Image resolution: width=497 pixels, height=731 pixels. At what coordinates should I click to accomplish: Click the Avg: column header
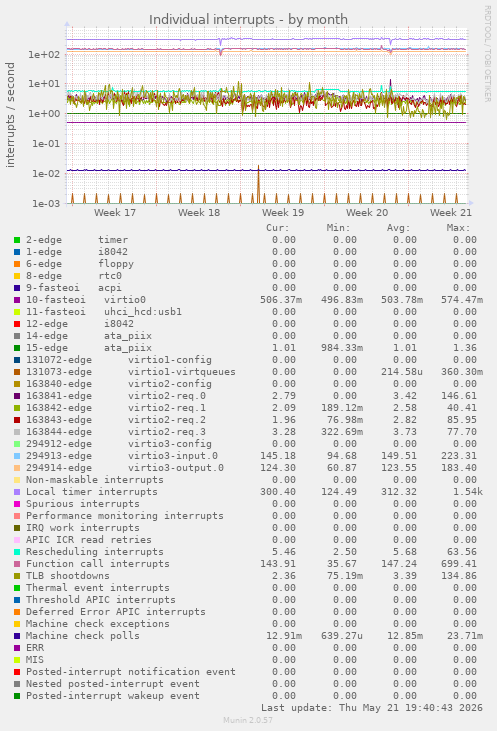coord(398,228)
